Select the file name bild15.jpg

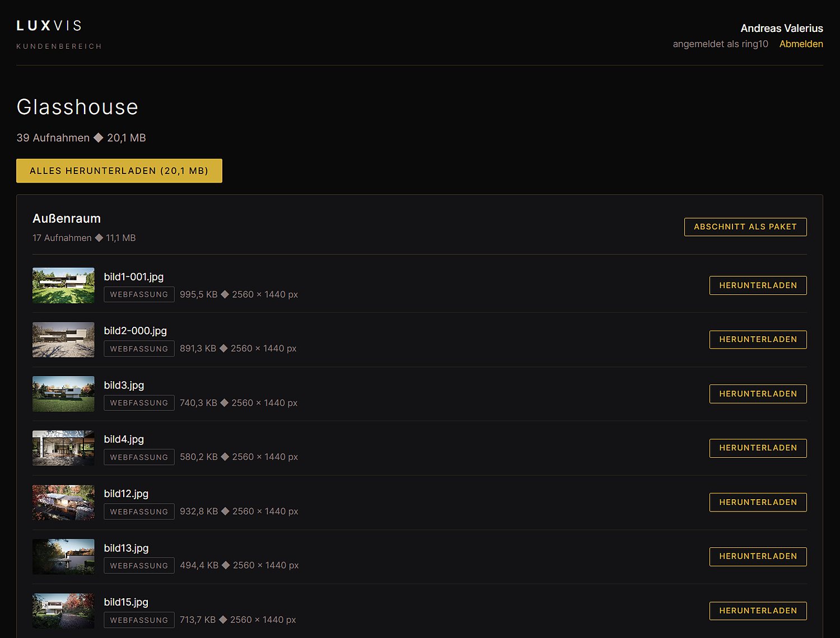[x=126, y=602]
